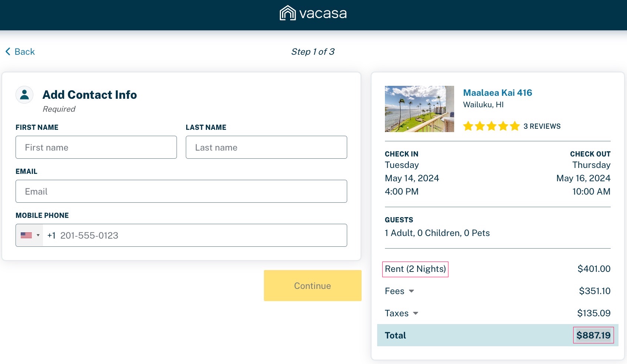Click the contact person avatar icon
The image size is (627, 364).
(x=24, y=95)
